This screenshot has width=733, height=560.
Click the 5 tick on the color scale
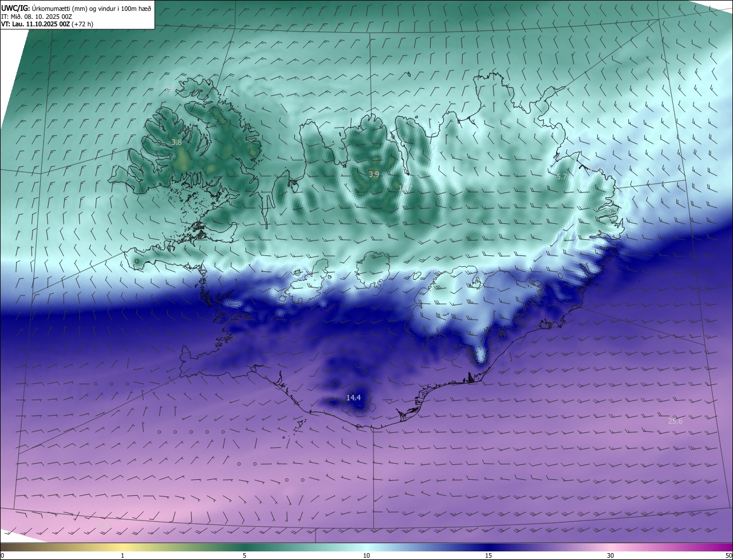[x=245, y=555]
